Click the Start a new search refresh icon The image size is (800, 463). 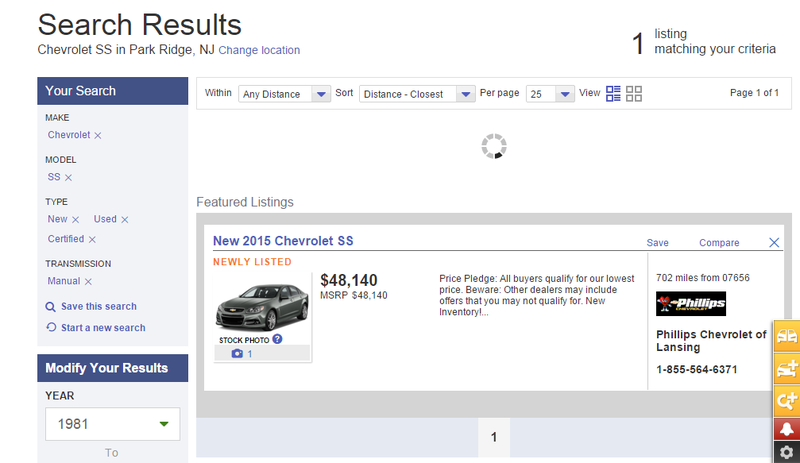(x=51, y=327)
